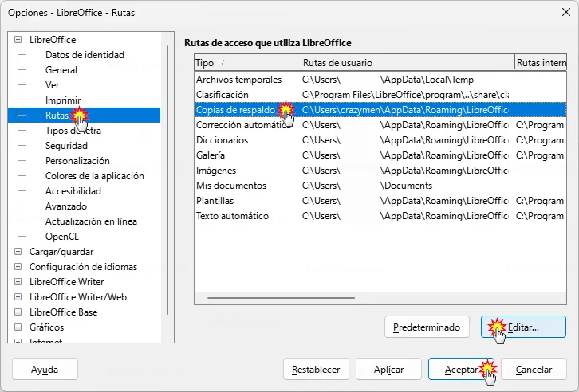579x392 pixels.
Task: Expand the Cargar/guardar node
Action: 18,252
